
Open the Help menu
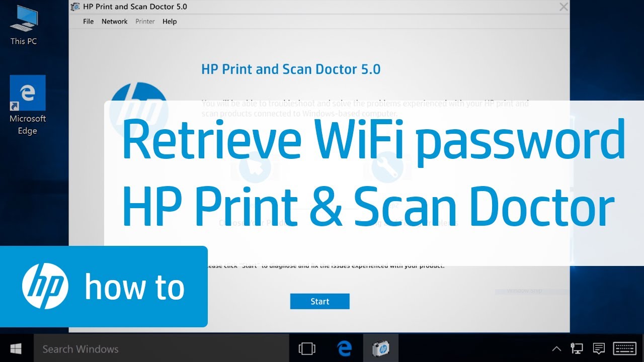[x=170, y=22]
